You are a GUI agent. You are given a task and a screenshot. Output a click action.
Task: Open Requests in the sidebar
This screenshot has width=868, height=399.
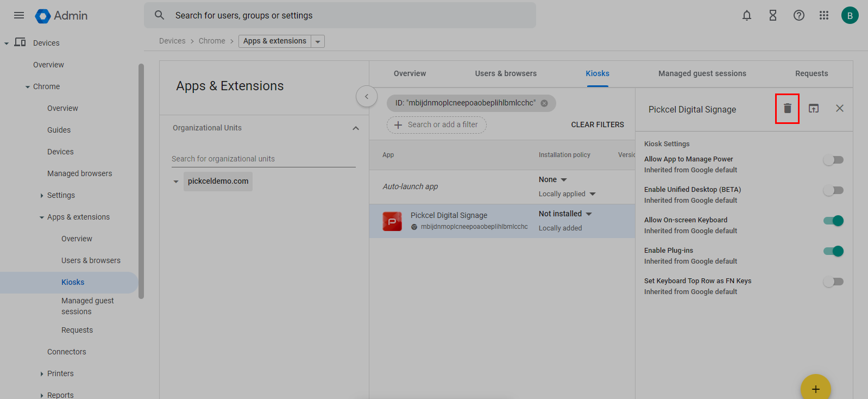pyautogui.click(x=77, y=330)
